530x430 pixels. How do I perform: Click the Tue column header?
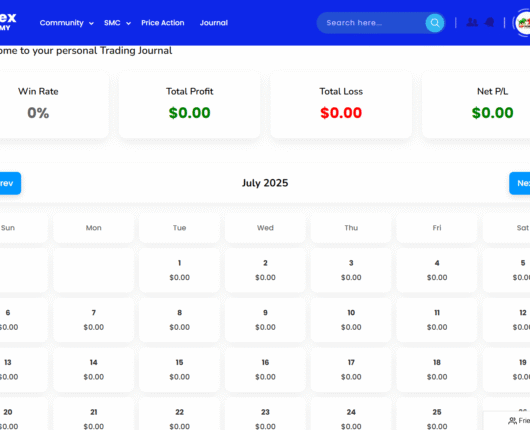click(x=179, y=228)
